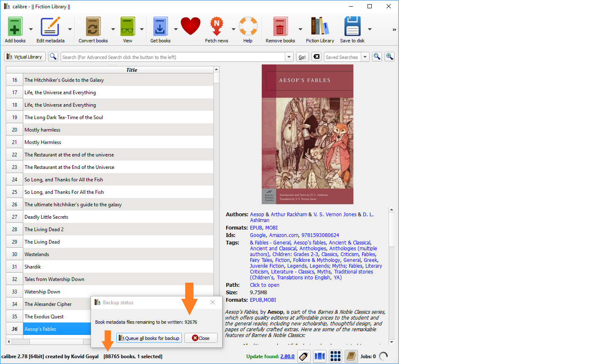Open the search history dropdown arrow

pyautogui.click(x=289, y=57)
